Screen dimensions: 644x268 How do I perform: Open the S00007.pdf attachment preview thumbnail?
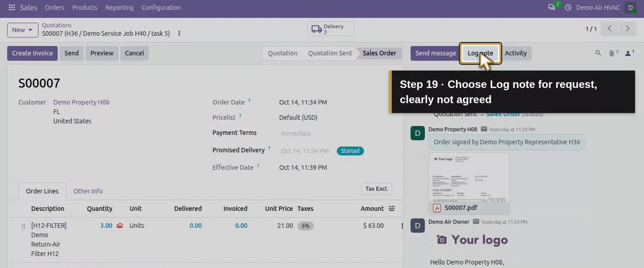(469, 177)
